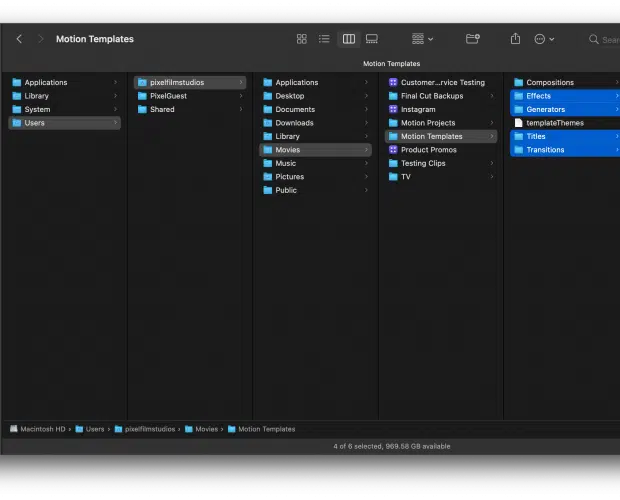Select the Instagram library file
The image size is (620, 500).
[441, 109]
